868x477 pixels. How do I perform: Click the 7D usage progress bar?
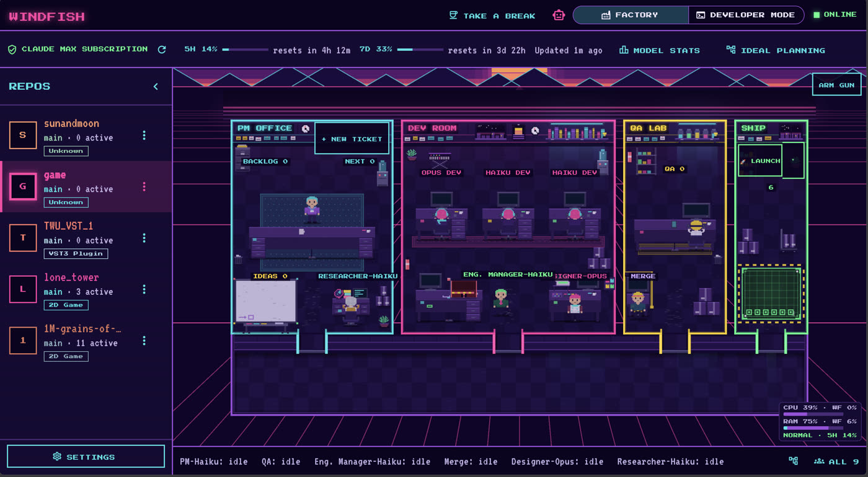point(420,50)
